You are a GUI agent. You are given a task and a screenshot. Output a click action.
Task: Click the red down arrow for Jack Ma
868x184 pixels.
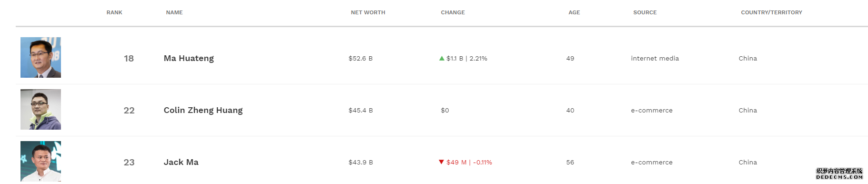point(442,162)
